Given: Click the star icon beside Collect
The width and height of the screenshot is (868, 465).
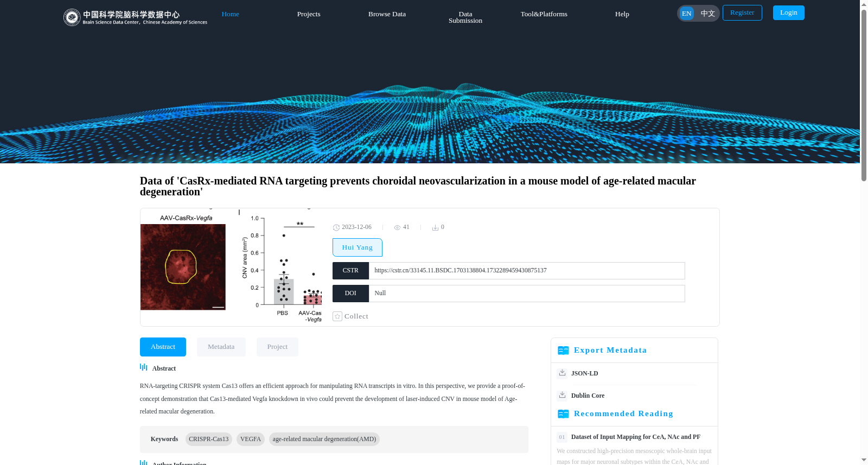Looking at the screenshot, I should pyautogui.click(x=337, y=316).
